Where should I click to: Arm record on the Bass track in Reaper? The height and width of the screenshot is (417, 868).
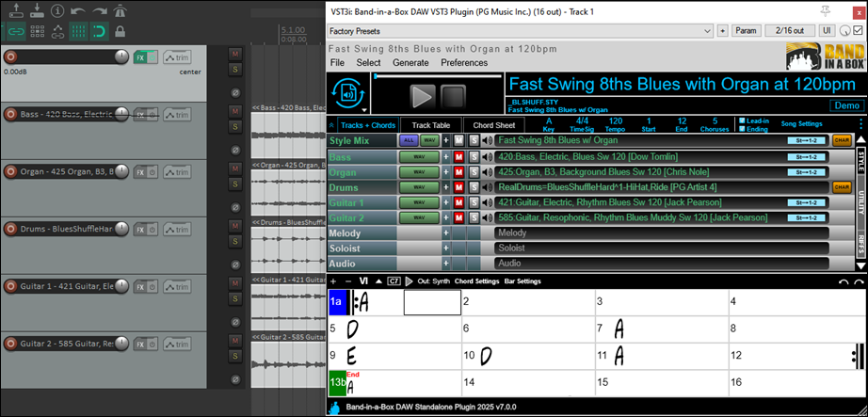pyautogui.click(x=9, y=115)
